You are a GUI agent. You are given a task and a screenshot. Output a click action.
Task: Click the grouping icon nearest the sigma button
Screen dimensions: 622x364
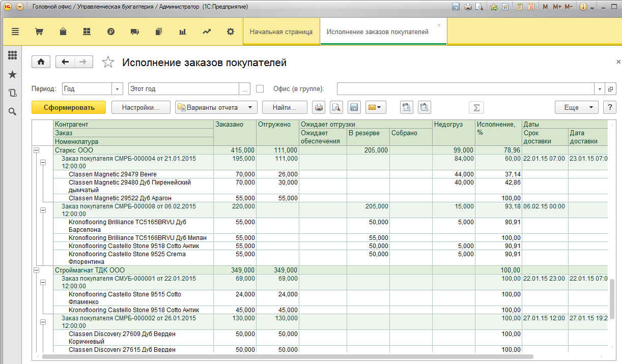click(425, 107)
